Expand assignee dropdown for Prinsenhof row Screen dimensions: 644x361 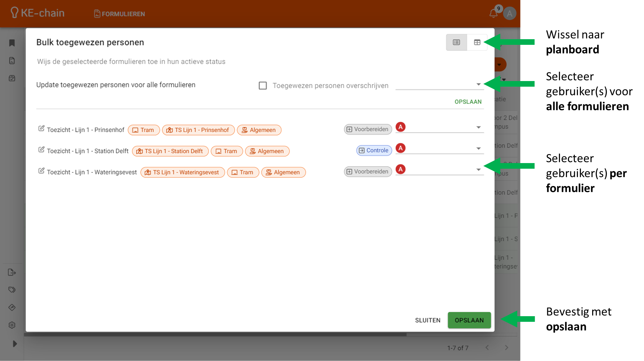tap(478, 128)
